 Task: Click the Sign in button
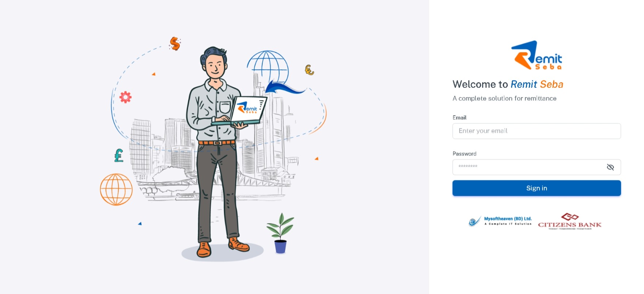[537, 188]
